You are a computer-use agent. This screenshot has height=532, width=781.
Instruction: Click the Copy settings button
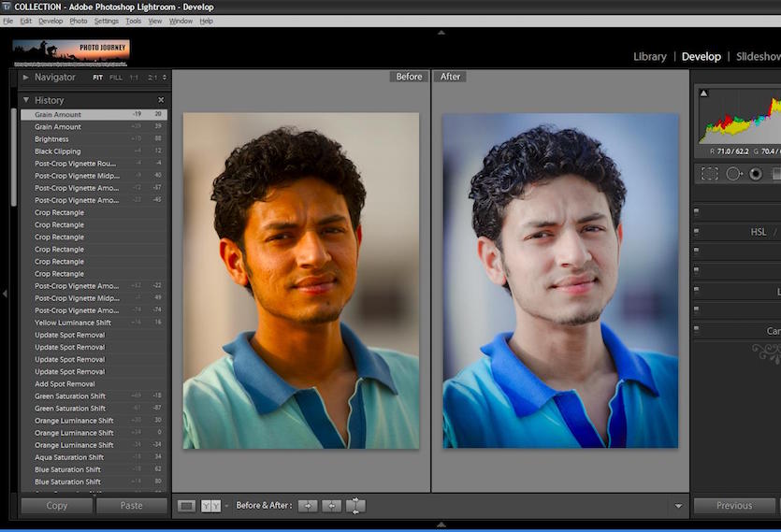(x=57, y=506)
